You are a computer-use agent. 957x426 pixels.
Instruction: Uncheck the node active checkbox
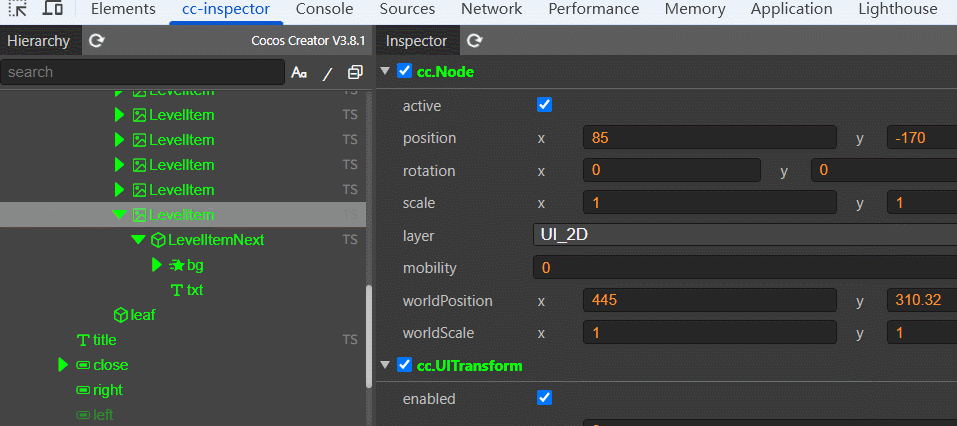[545, 105]
